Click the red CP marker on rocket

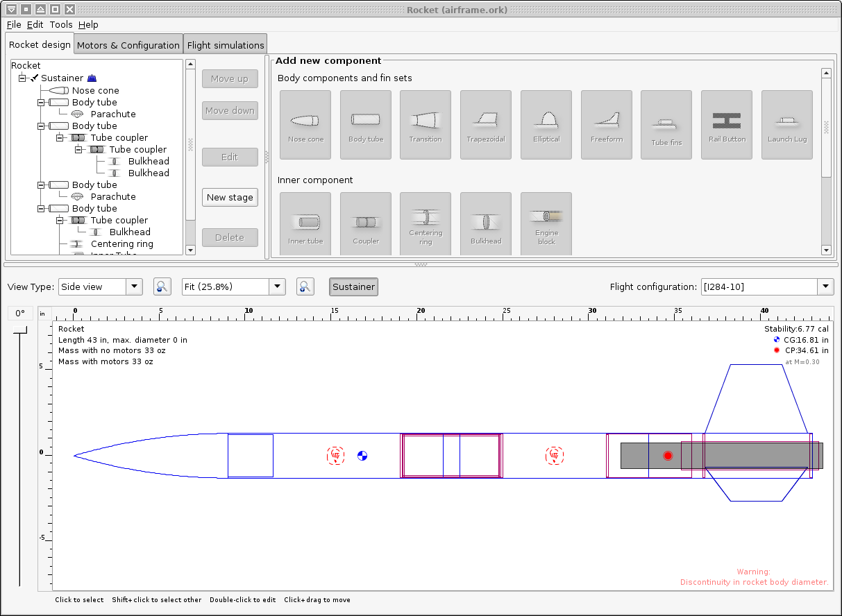668,456
